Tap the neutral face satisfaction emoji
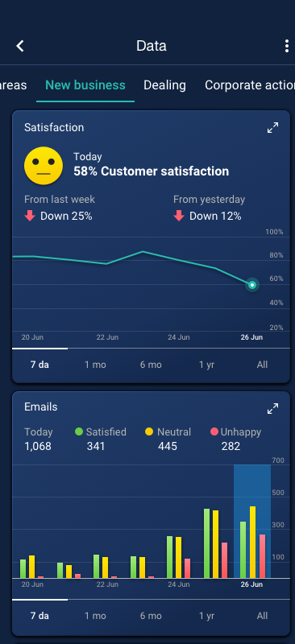 (x=44, y=166)
